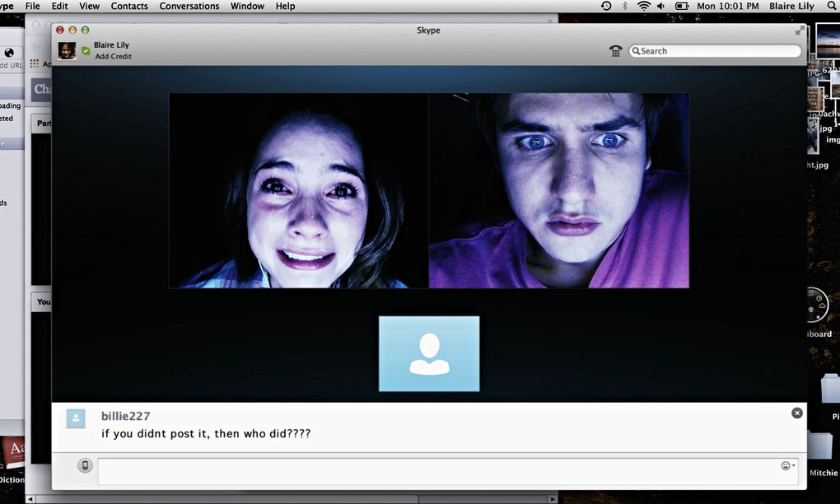Dismiss the billie227 message notification
The height and width of the screenshot is (504, 840).
[797, 413]
